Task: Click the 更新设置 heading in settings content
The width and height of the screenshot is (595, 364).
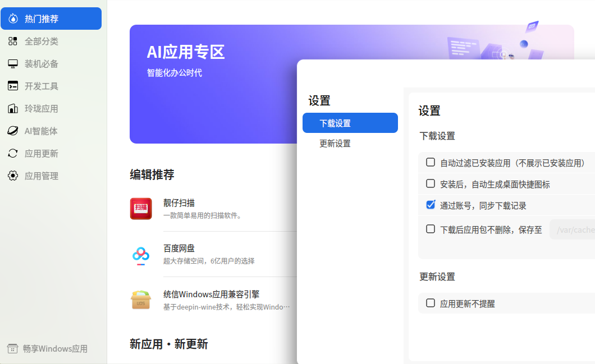Action: [437, 277]
